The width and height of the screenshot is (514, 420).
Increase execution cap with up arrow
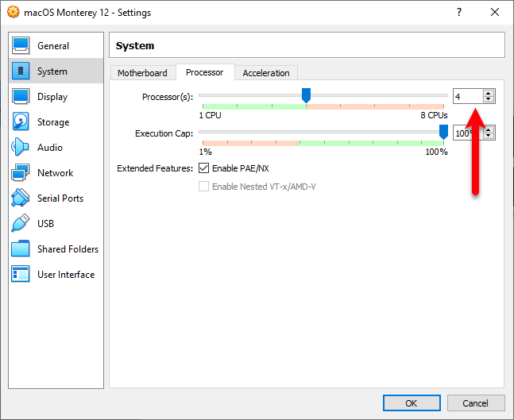click(x=489, y=129)
